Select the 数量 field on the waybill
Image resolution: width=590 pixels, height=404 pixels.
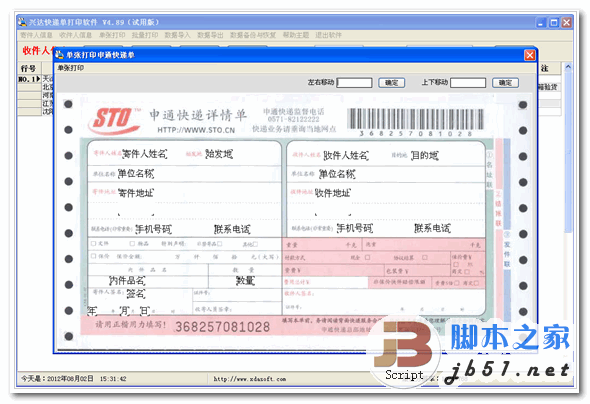tap(245, 281)
